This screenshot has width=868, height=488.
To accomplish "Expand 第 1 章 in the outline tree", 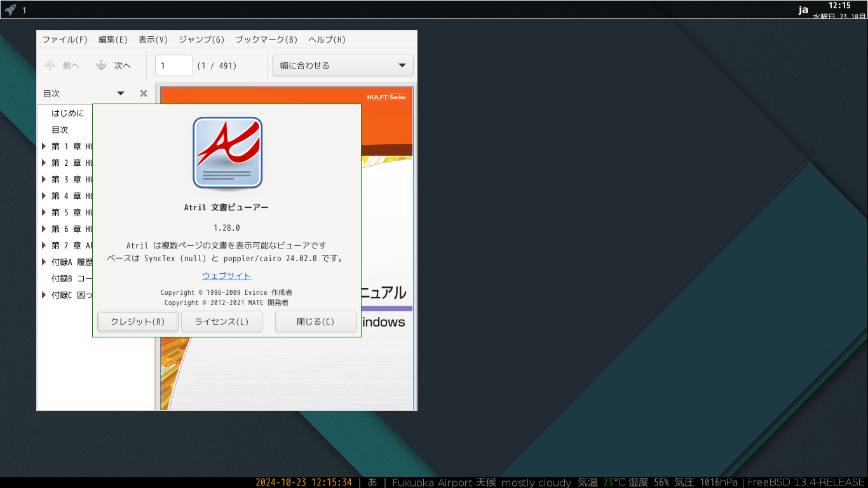I will 44,146.
